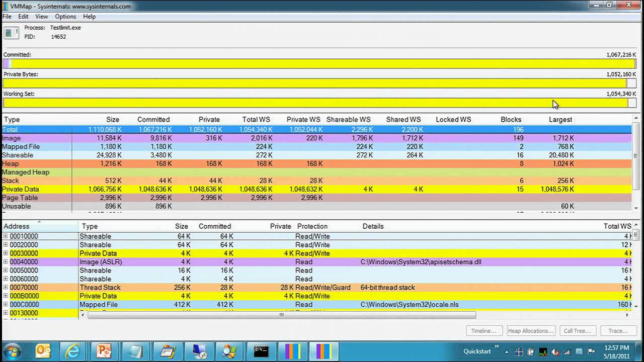
Task: Switch to the first VMMap taskbar window
Action: pyautogui.click(x=292, y=351)
